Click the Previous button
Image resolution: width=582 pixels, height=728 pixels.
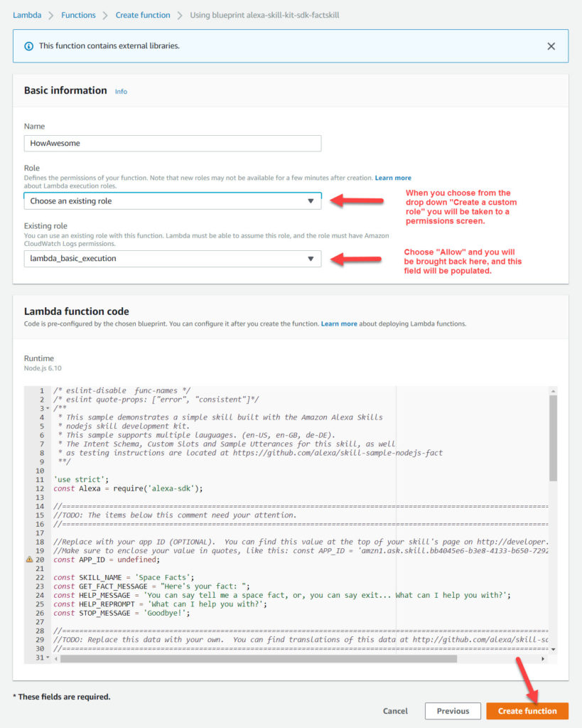pyautogui.click(x=453, y=710)
